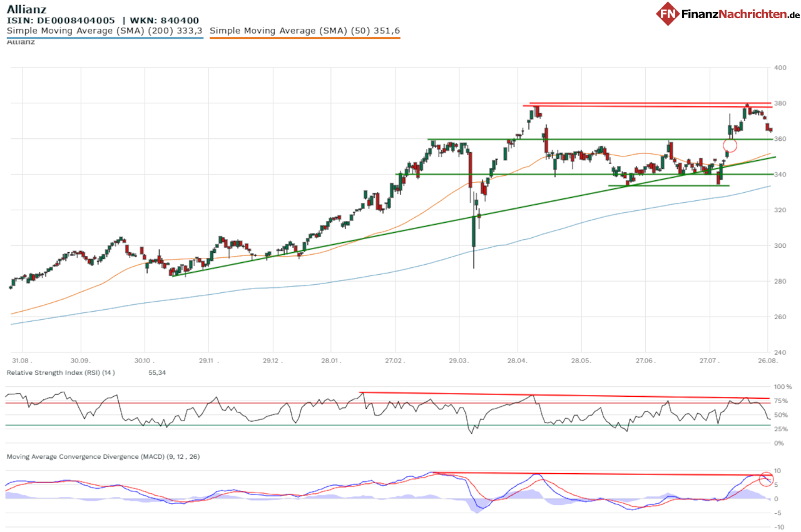This screenshot has height=532, width=801.
Task: Click the 28.04. date axis label
Action: click(517, 361)
